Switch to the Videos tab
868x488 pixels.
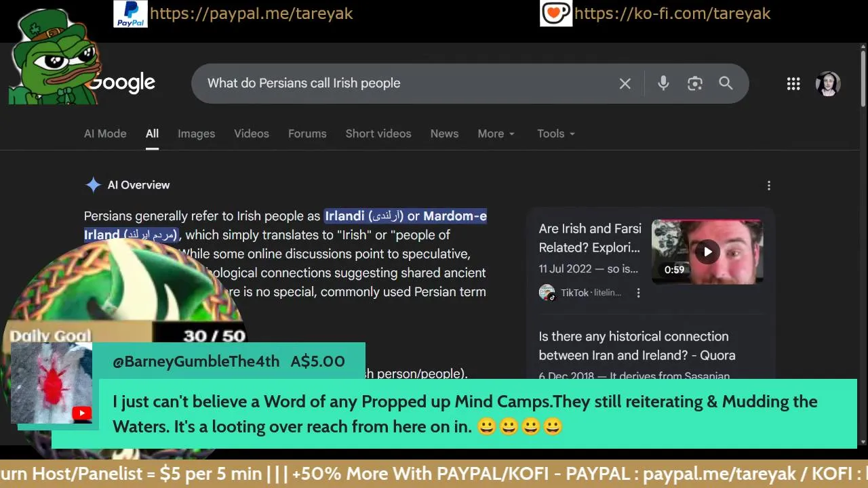252,134
